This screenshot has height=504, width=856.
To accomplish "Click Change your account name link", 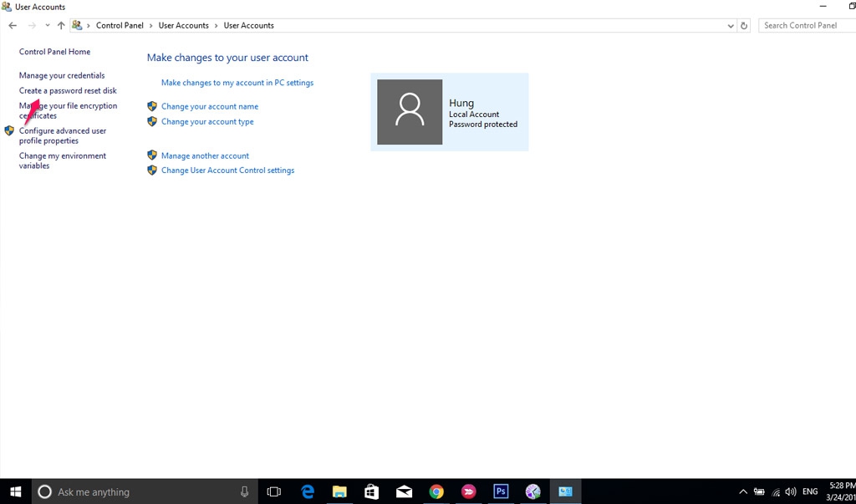I will tap(210, 106).
